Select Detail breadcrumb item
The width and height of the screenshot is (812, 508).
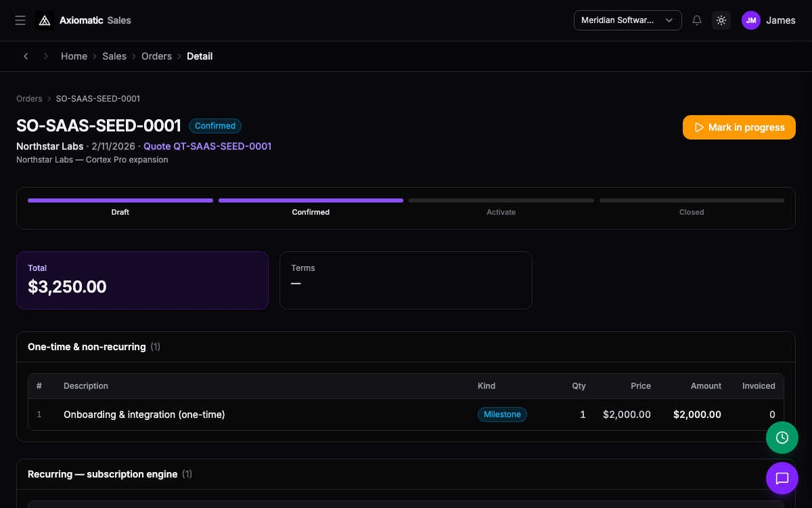(200, 56)
